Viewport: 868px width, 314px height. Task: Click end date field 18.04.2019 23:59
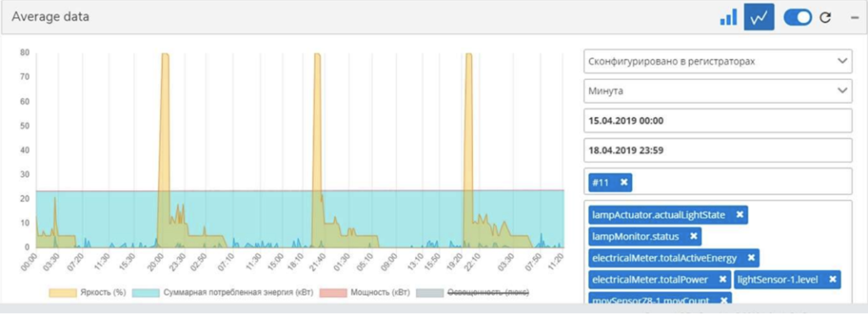(x=717, y=150)
